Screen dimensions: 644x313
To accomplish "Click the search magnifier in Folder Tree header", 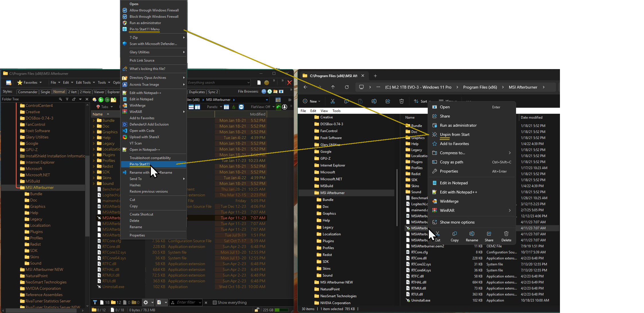I will (x=60, y=99).
